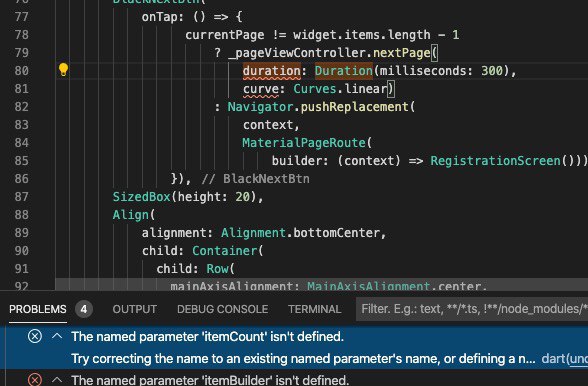Image resolution: width=588 pixels, height=386 pixels.
Task: Open the DEBUG CONSOLE tab
Action: [222, 309]
